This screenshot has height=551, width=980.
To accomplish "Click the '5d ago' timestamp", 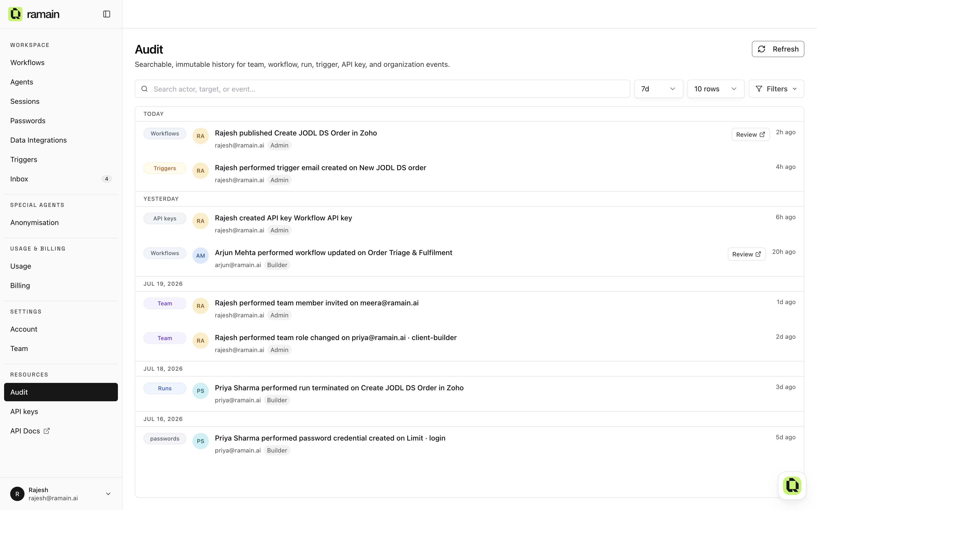I will point(786,437).
